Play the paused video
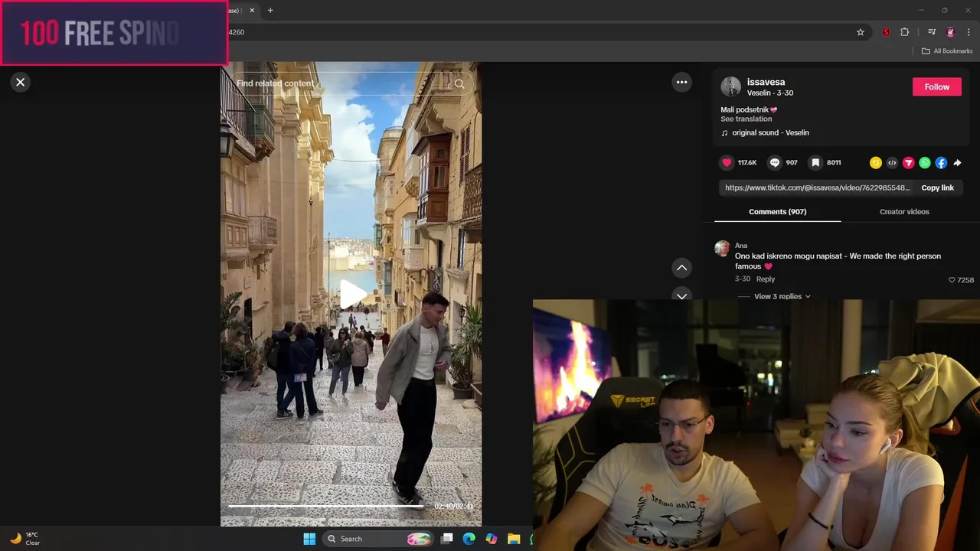 352,295
